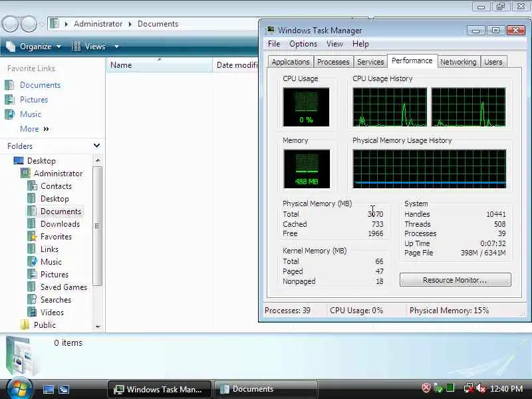
Task: Click the Name column header
Action: click(159, 65)
